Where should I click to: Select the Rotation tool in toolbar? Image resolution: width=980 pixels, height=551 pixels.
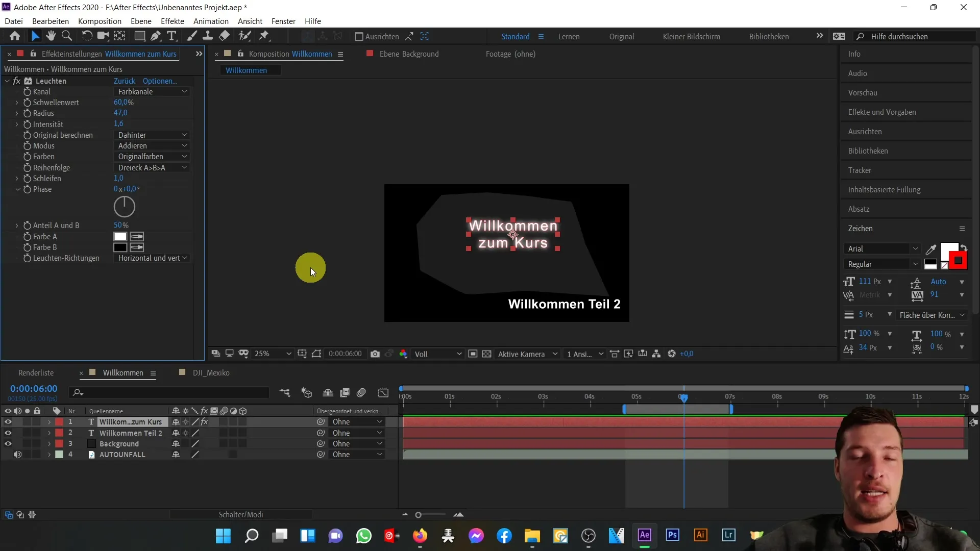(86, 36)
